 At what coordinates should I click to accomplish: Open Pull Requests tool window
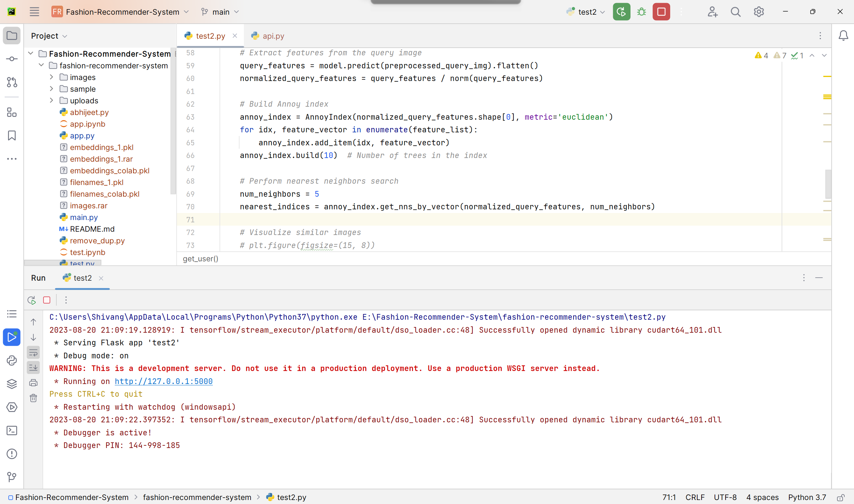(12, 82)
